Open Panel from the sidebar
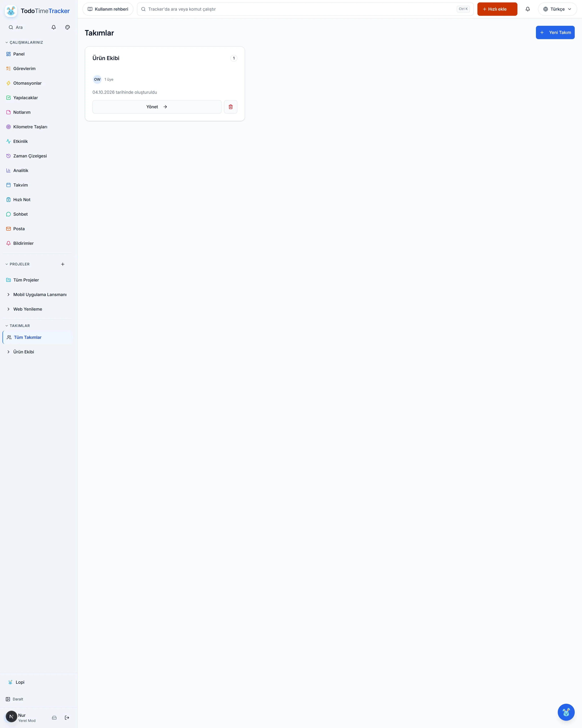 37,54
